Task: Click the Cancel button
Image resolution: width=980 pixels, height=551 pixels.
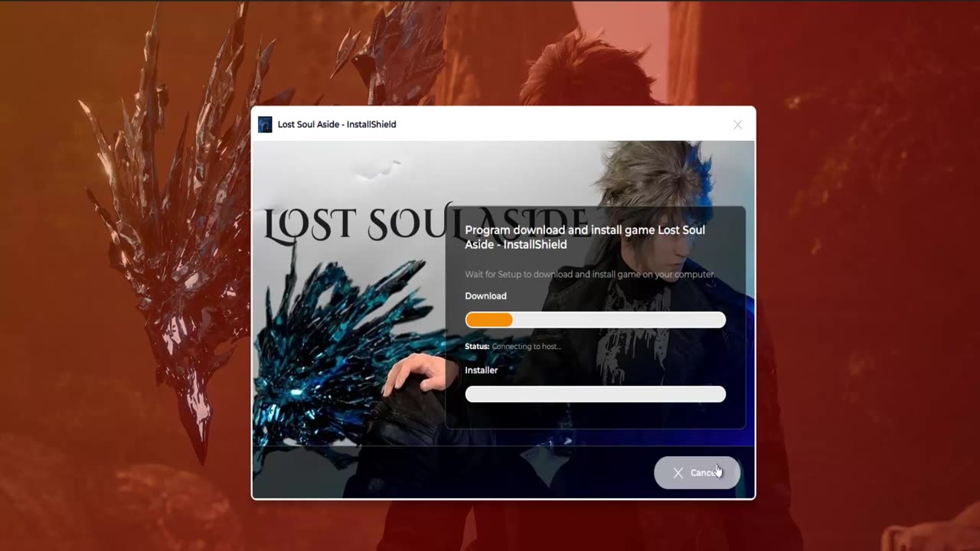Action: click(697, 473)
